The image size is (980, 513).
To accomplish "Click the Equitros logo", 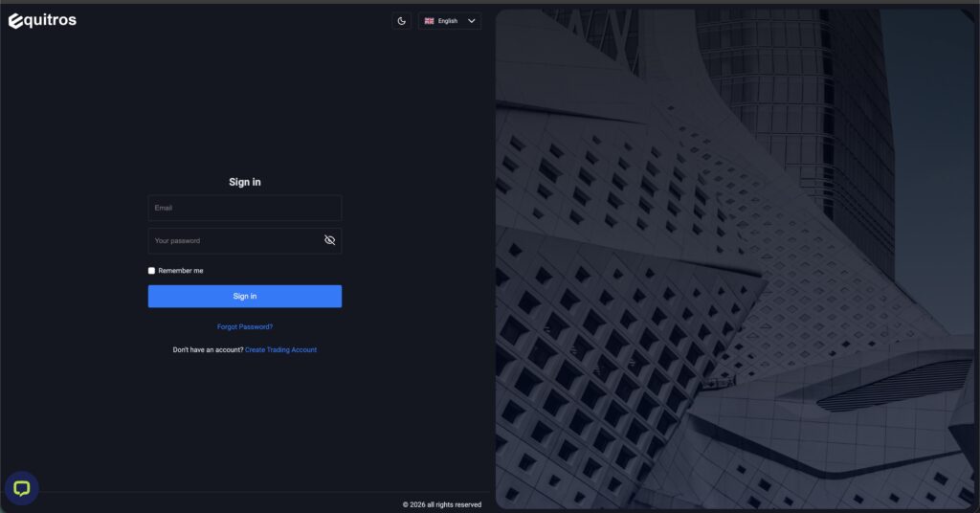I will [42, 21].
